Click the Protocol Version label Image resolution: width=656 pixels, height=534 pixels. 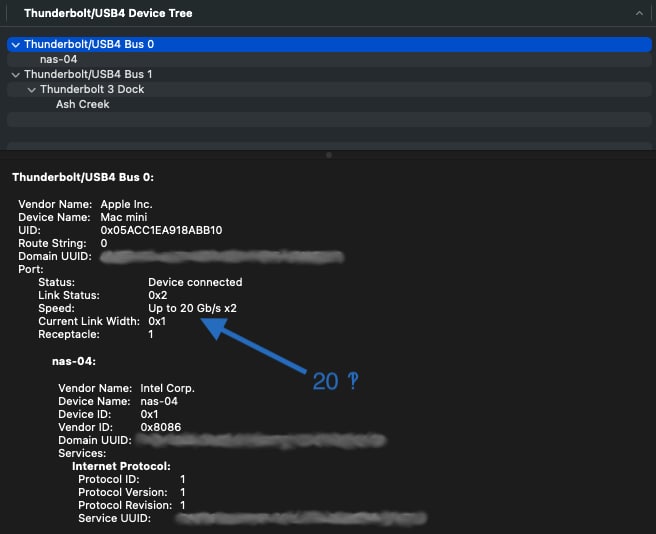pyautogui.click(x=123, y=492)
